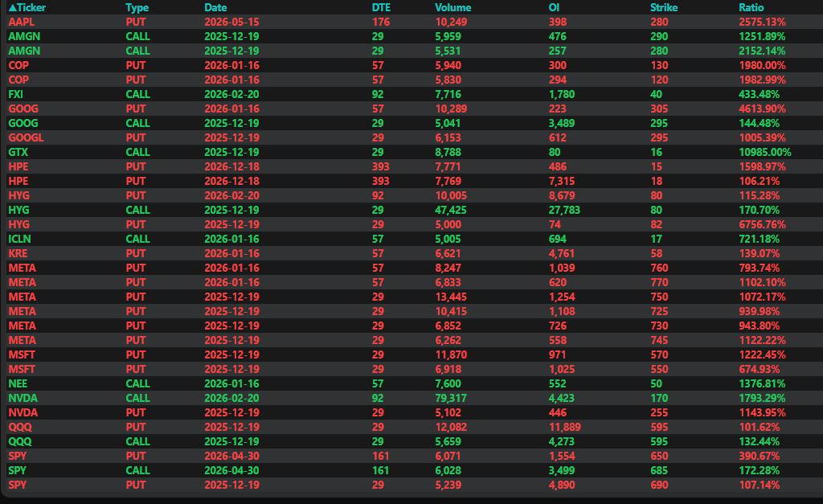Screen dimensions: 823x504
Task: Sort by the Volume column header
Action: coord(452,7)
